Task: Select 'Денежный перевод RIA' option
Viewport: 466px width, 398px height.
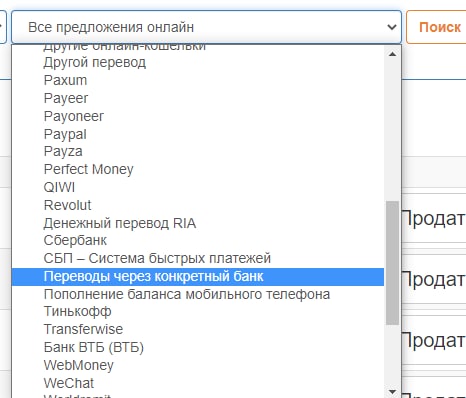Action: tap(198, 223)
